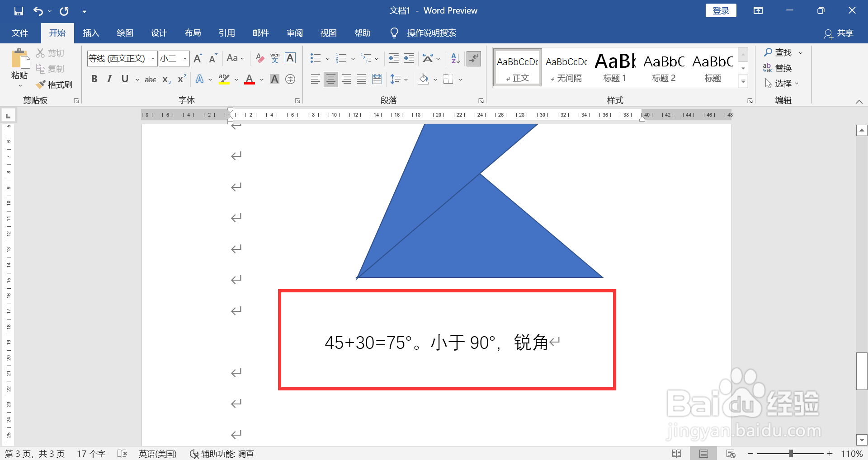The image size is (868, 460).
Task: Switch to Read Mode view
Action: click(x=677, y=454)
